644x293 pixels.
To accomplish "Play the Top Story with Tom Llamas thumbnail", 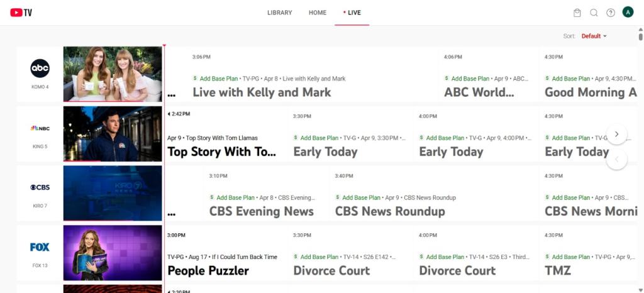I will pos(113,134).
